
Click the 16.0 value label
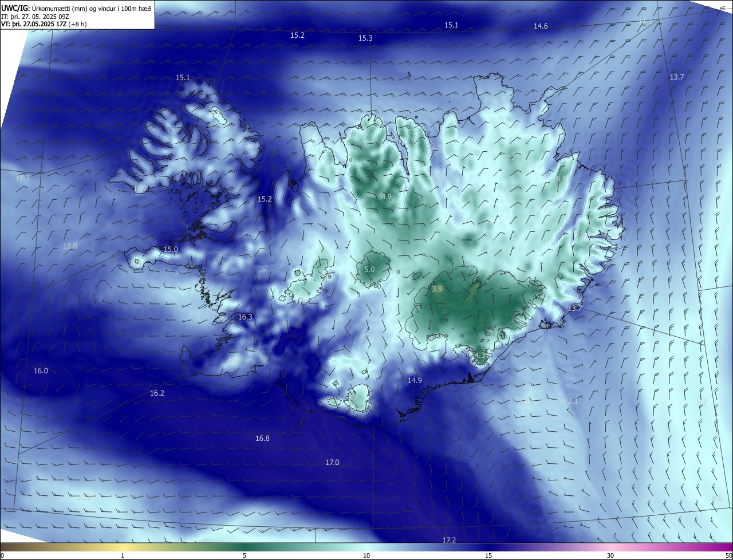[x=41, y=370]
